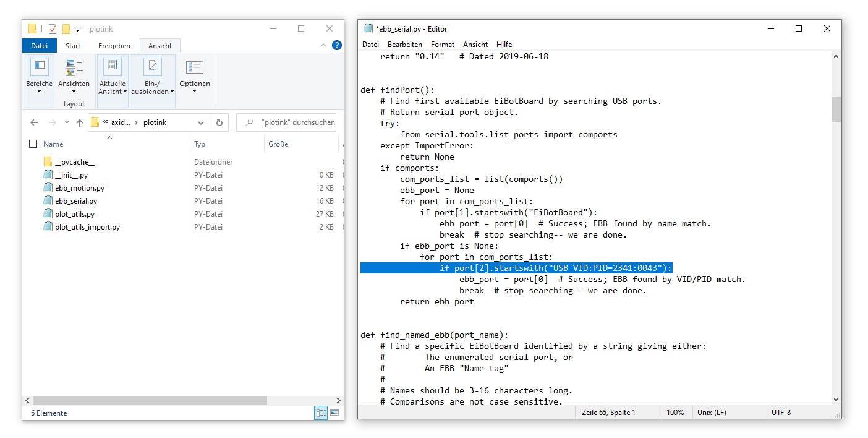Click the Explorer help question mark icon

(x=336, y=45)
